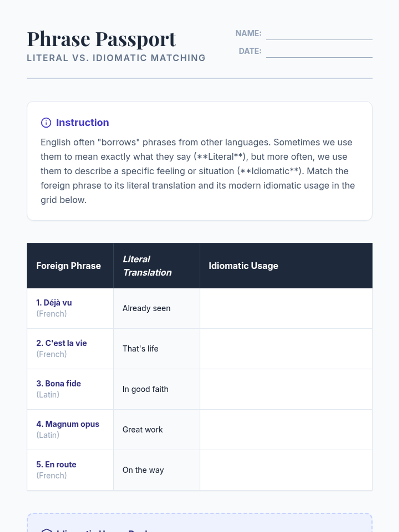Click the Magnum opus phrase label

68,424
